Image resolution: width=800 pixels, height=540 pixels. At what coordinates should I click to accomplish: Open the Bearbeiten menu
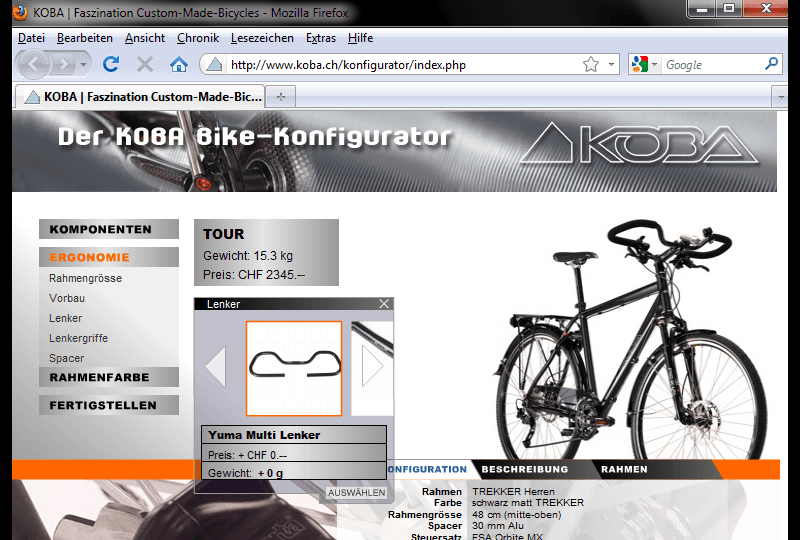coord(85,38)
